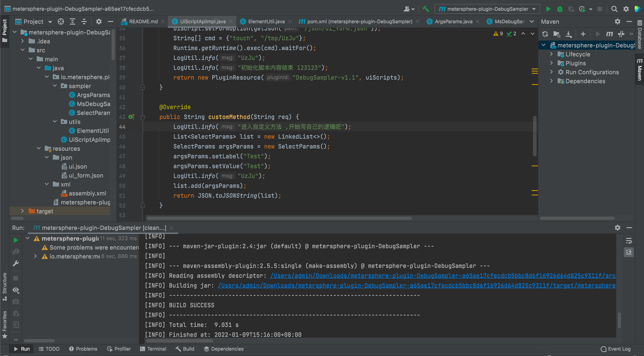The height and width of the screenshot is (356, 644).
Task: Click the wrench icon in Run panel
Action: 16,264
